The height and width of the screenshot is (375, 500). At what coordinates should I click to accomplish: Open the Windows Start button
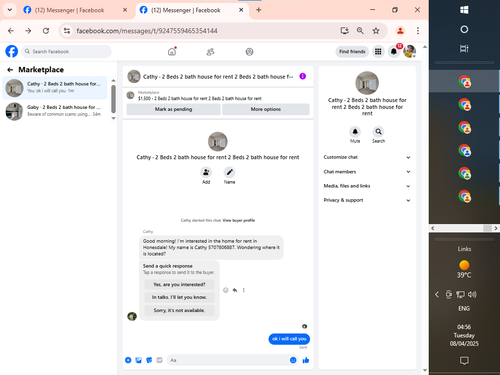[464, 10]
